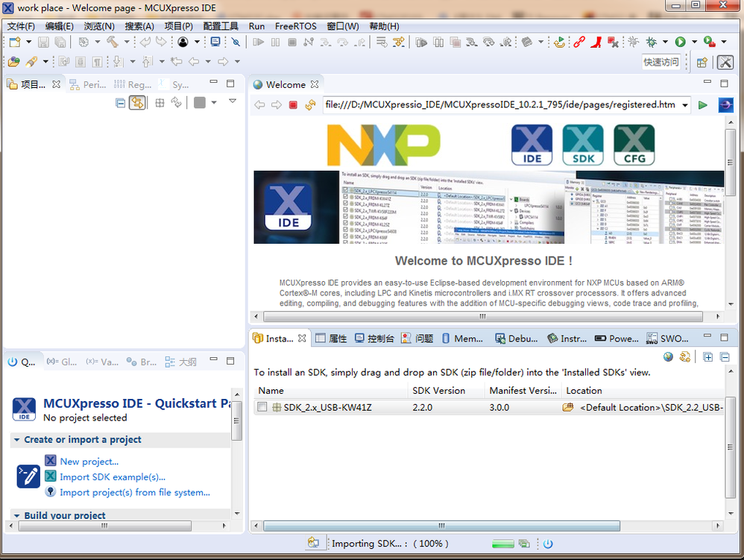Click the red Stop loading icon in browser

click(293, 105)
